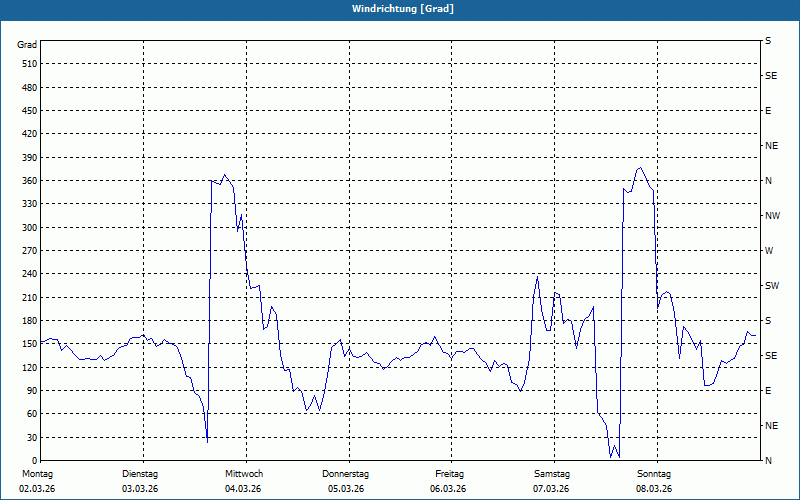The width and height of the screenshot is (800, 500).
Task: Click the 0 value on the left axis
Action: [x=34, y=461]
